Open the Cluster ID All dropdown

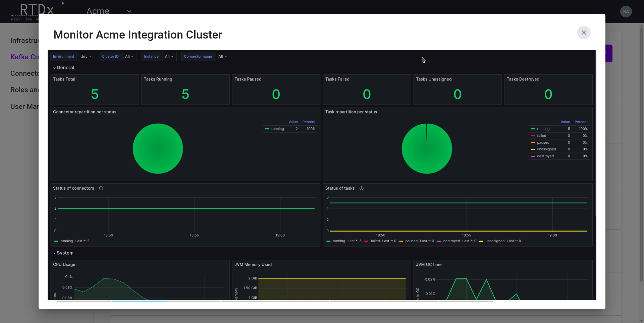coord(129,57)
